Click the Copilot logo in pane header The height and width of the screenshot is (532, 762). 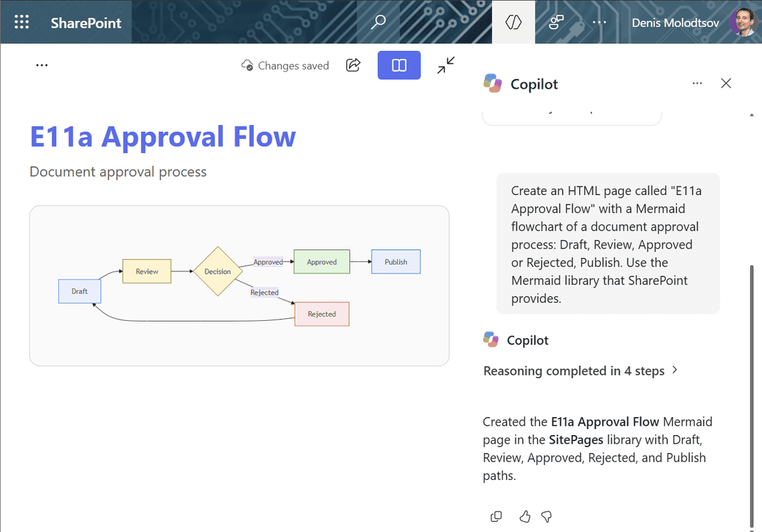pos(493,84)
